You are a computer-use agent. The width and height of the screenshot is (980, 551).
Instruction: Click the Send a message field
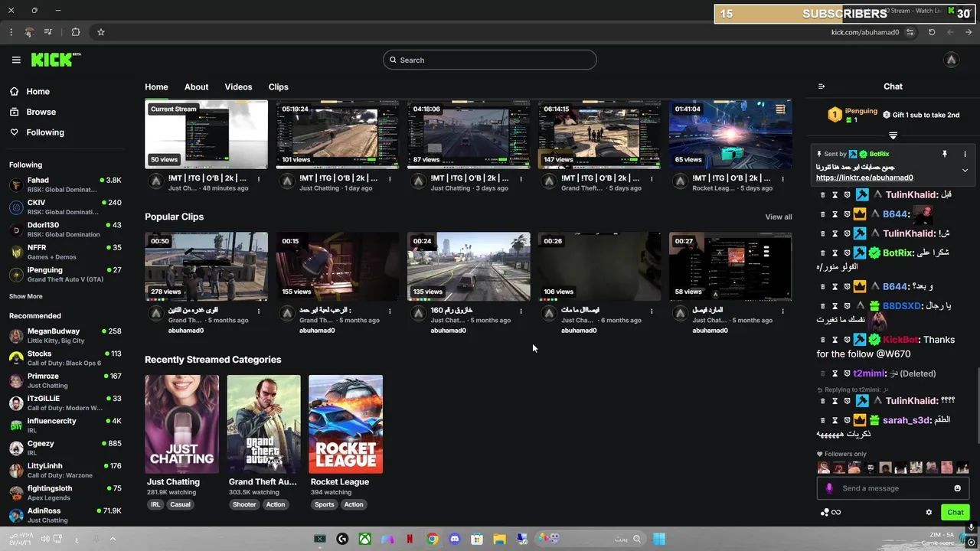892,488
